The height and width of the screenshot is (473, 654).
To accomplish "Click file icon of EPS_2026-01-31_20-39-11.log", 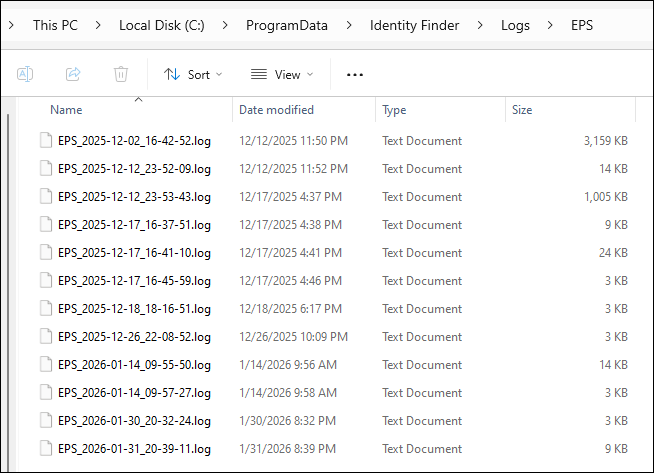I will [x=46, y=448].
